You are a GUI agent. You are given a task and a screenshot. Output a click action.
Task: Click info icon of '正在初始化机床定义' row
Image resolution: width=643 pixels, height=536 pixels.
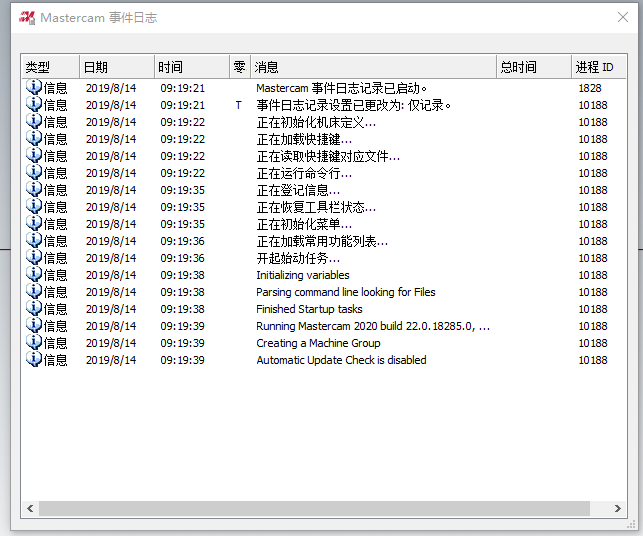click(x=34, y=121)
